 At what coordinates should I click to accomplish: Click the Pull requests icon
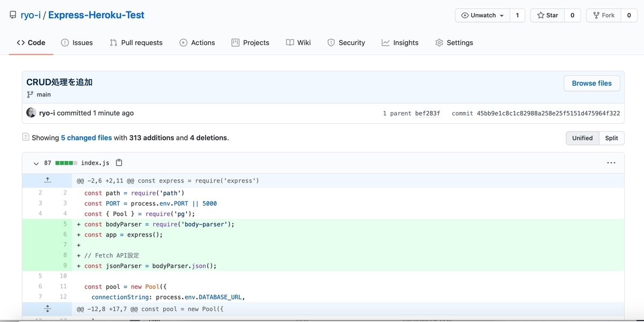point(113,42)
